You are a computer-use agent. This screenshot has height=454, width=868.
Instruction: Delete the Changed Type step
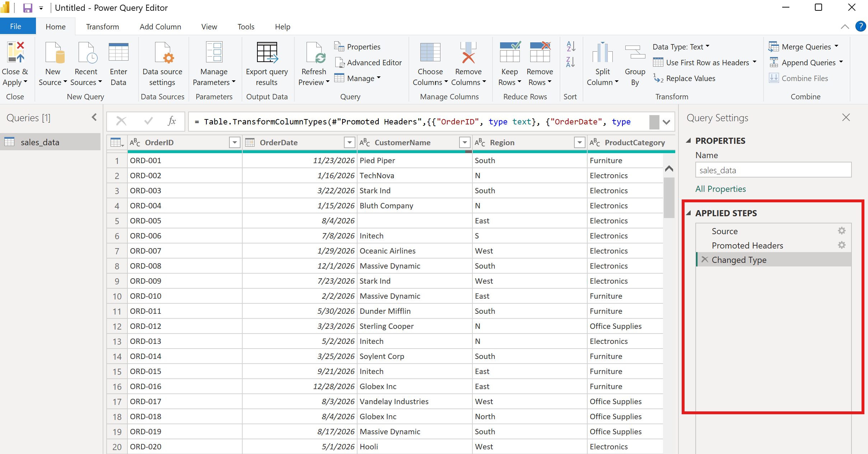click(x=705, y=259)
